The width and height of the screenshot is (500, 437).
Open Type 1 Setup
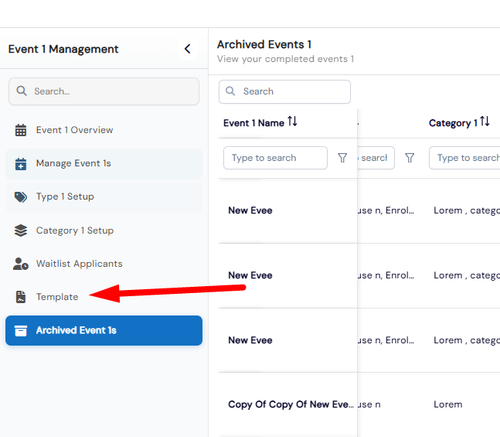(x=104, y=197)
